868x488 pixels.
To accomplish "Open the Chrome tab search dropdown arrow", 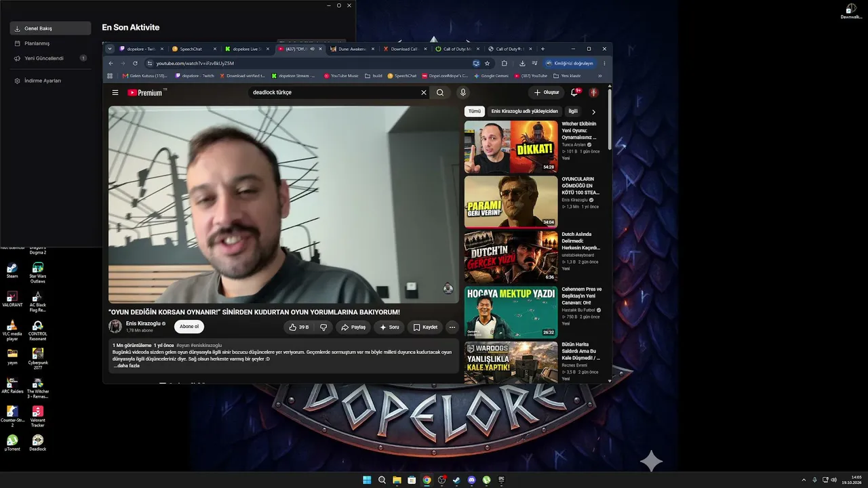I will (x=110, y=49).
